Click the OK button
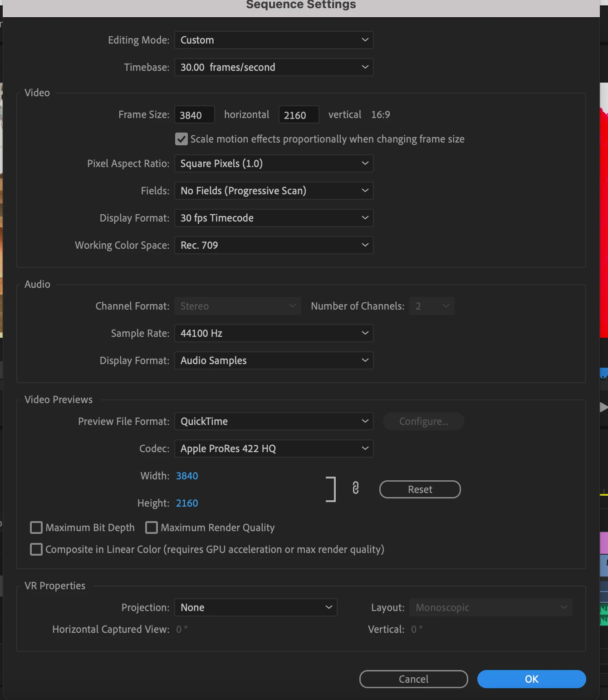 coord(532,679)
